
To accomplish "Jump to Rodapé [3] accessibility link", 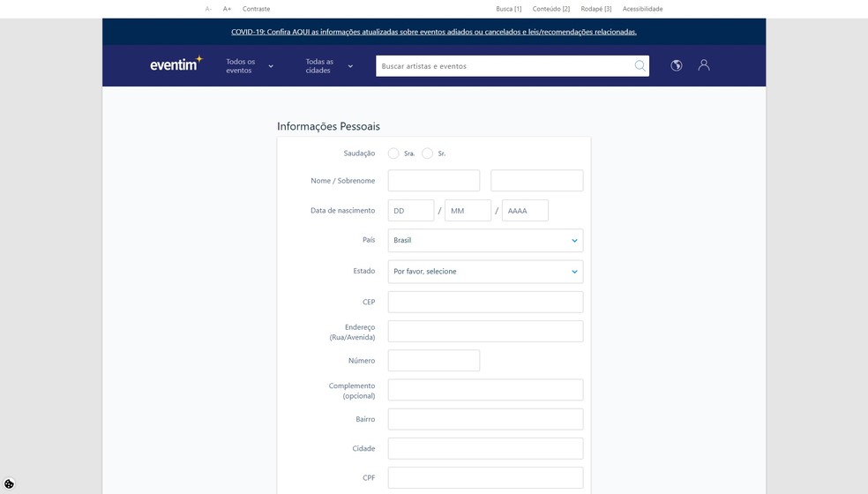I will [x=595, y=9].
